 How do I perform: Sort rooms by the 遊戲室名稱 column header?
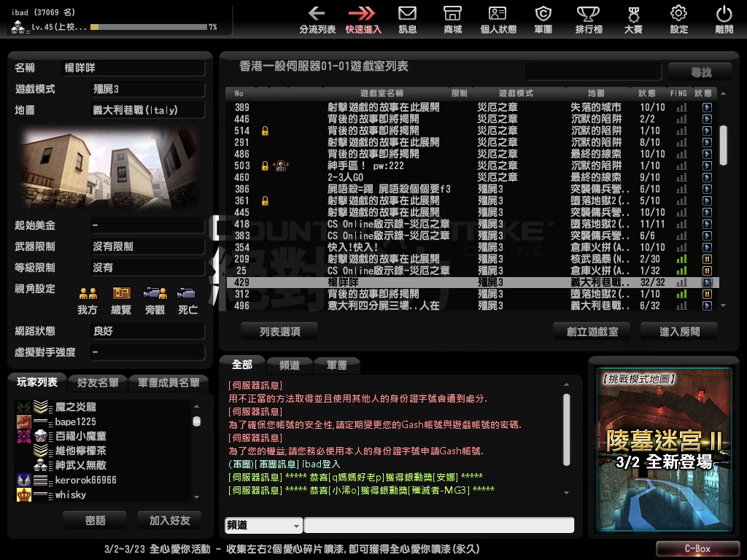382,93
